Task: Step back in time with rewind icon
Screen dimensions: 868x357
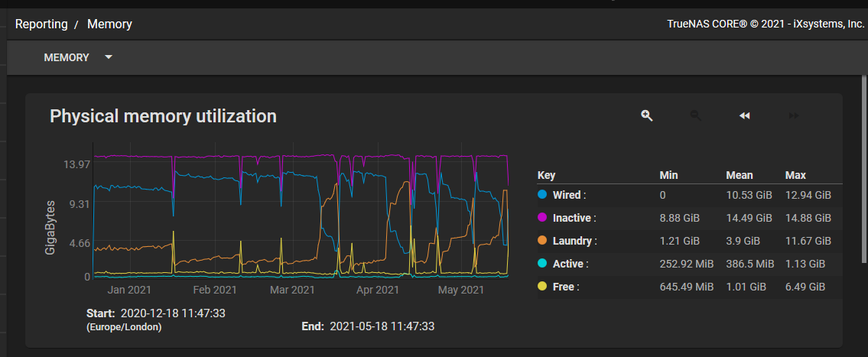Action: (x=745, y=115)
